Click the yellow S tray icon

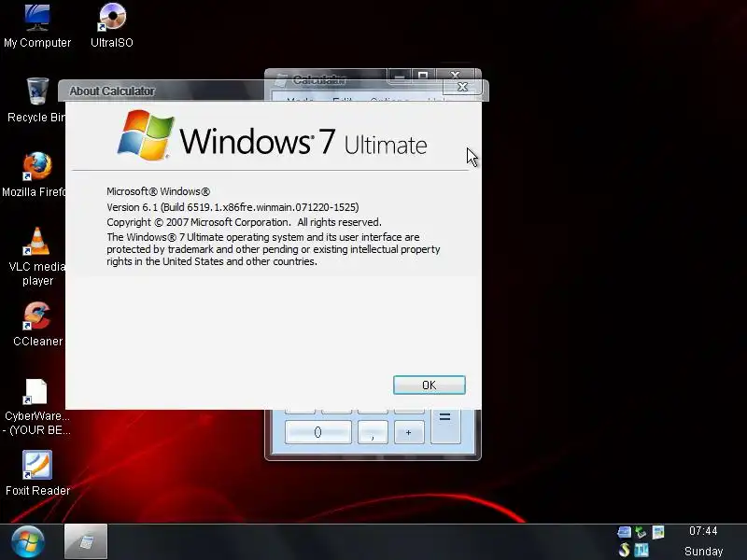(x=624, y=550)
